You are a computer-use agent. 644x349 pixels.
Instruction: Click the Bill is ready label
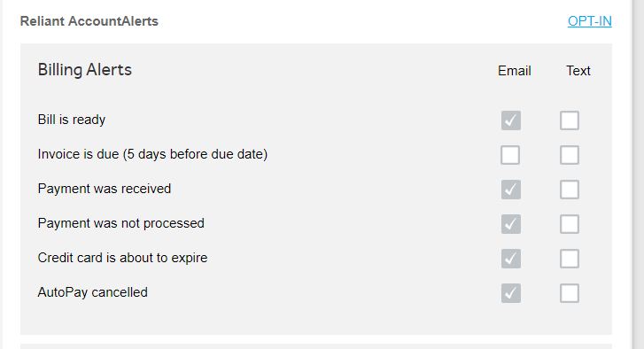point(72,120)
